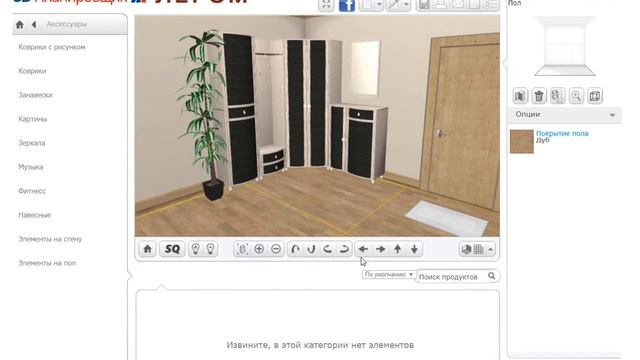Click the floor room preview thumbnail
The image size is (640, 360).
tap(565, 46)
